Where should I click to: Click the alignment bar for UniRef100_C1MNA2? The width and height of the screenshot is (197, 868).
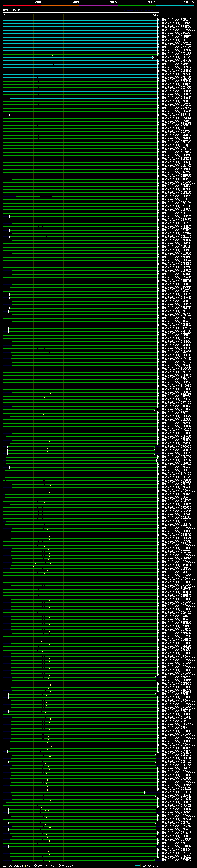89,71
